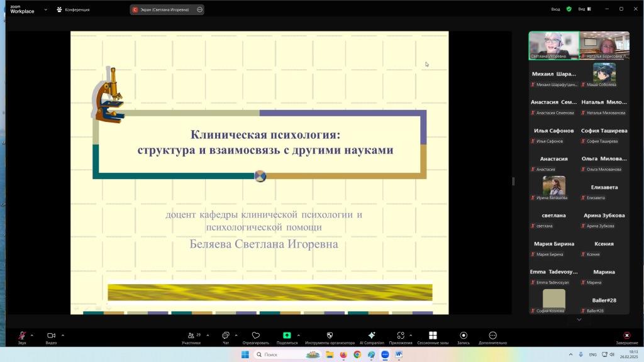Click the green Поделиться share screen button

pos(287,337)
